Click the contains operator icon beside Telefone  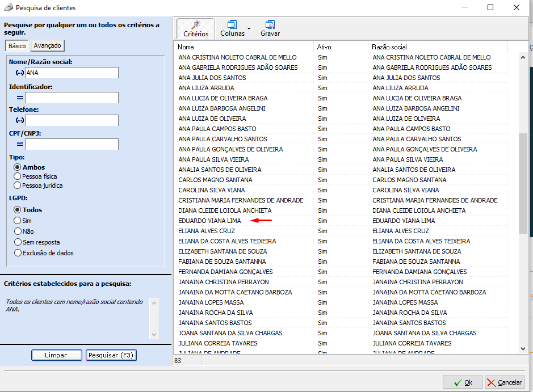(x=20, y=120)
